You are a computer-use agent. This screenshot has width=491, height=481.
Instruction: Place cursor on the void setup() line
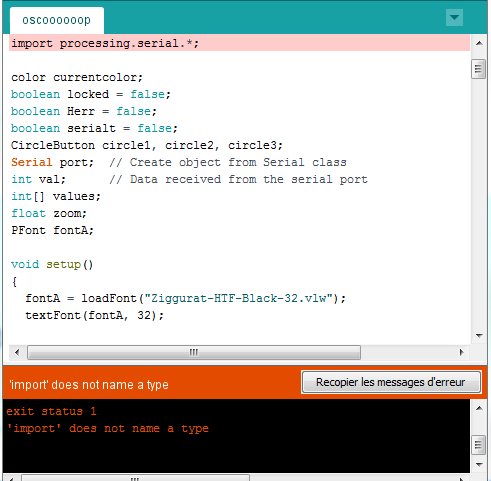pyautogui.click(x=52, y=264)
